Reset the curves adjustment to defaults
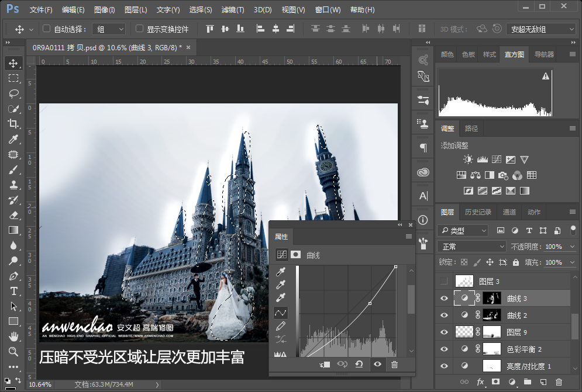 tap(359, 364)
